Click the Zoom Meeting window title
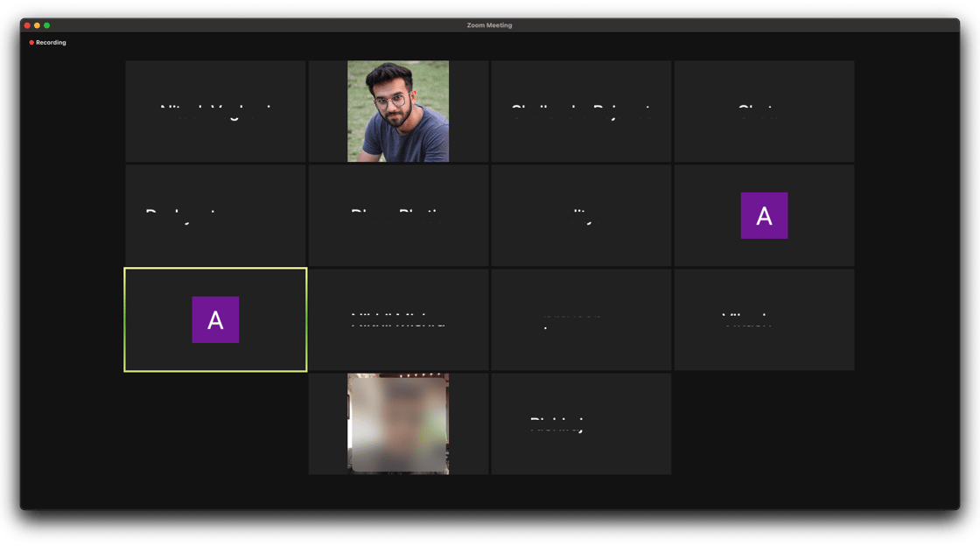Image resolution: width=980 pixels, height=546 pixels. click(x=489, y=25)
